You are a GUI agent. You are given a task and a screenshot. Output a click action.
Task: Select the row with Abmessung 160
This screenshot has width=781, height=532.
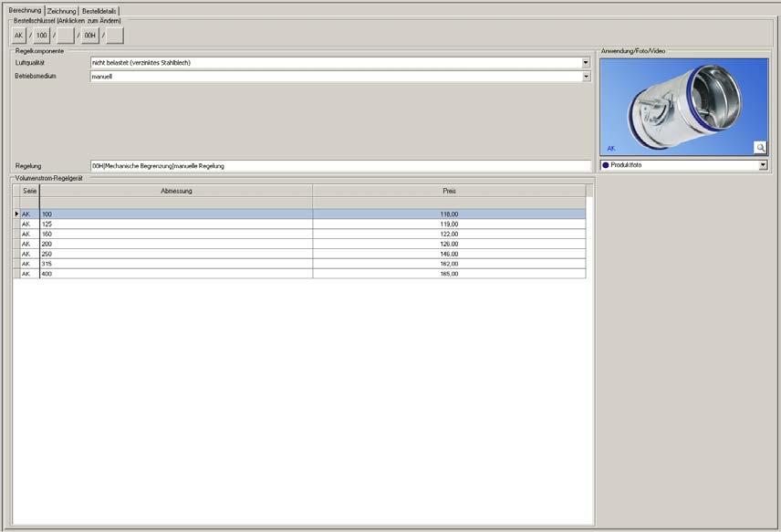tap(299, 235)
